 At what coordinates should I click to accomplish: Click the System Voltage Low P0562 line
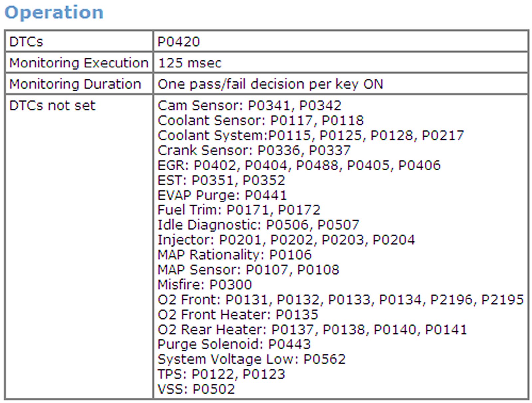(252, 359)
